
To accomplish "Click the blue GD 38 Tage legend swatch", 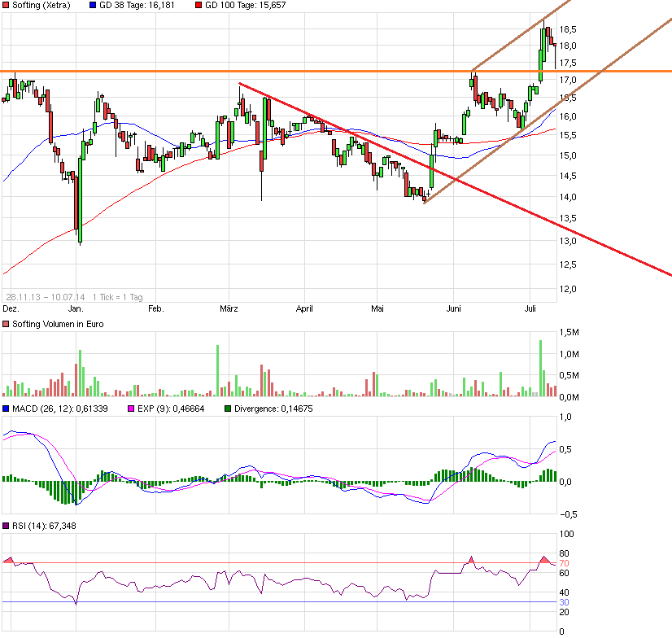I will click(93, 5).
